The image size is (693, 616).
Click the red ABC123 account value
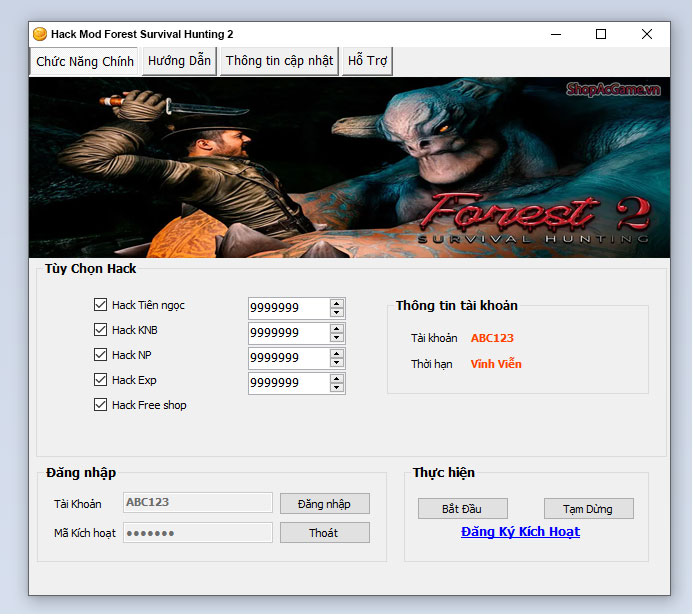[x=492, y=338]
